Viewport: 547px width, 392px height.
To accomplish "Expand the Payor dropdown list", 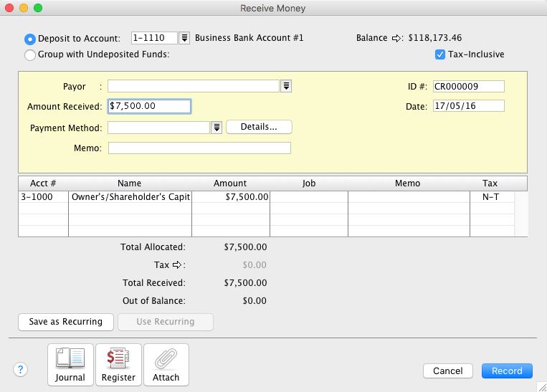I will [286, 86].
